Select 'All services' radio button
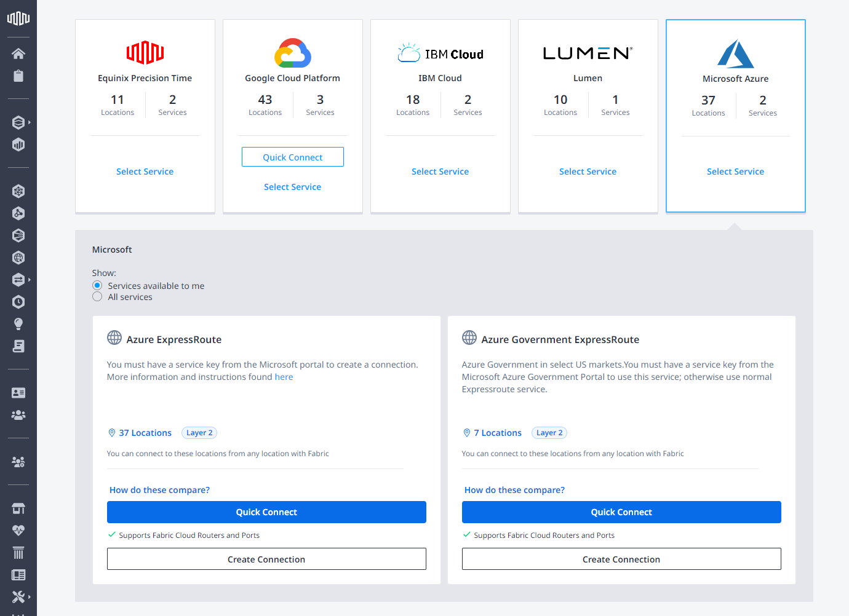The image size is (849, 616). (x=97, y=297)
